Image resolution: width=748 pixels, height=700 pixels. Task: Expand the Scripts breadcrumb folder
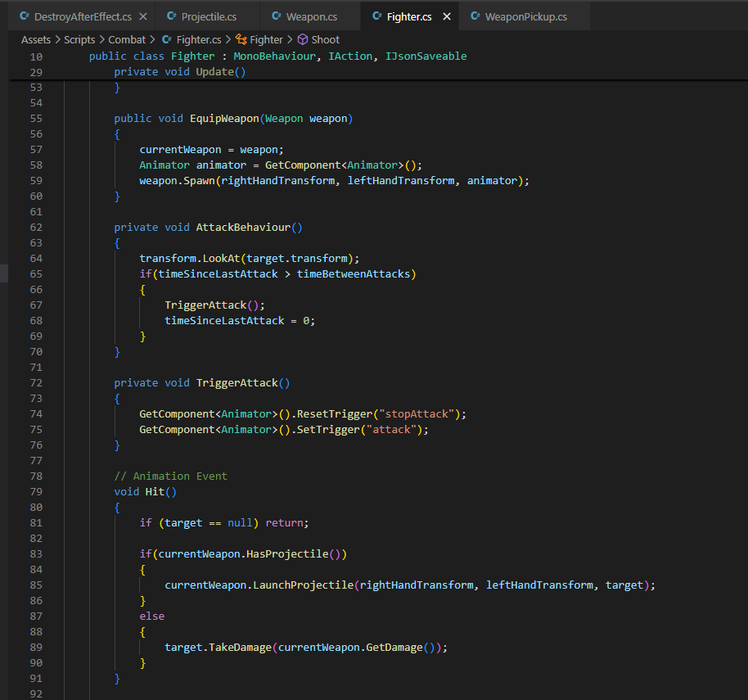click(80, 39)
